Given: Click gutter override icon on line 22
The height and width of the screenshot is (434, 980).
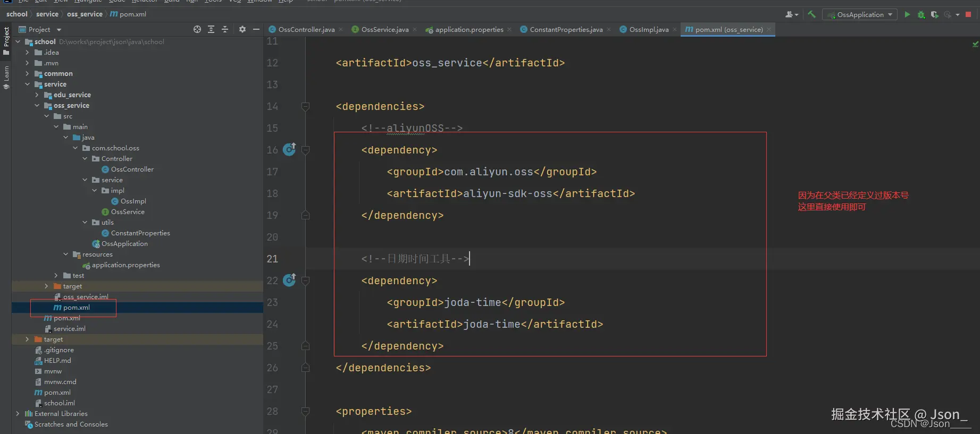Looking at the screenshot, I should (289, 280).
